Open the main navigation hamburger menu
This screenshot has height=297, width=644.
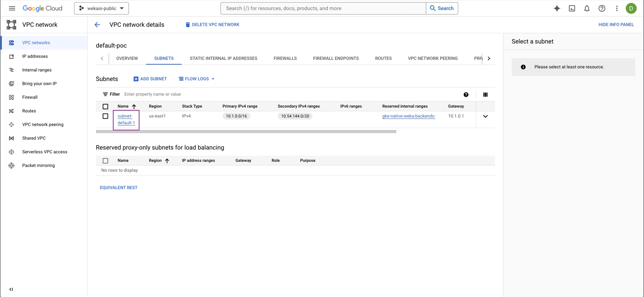(x=12, y=8)
